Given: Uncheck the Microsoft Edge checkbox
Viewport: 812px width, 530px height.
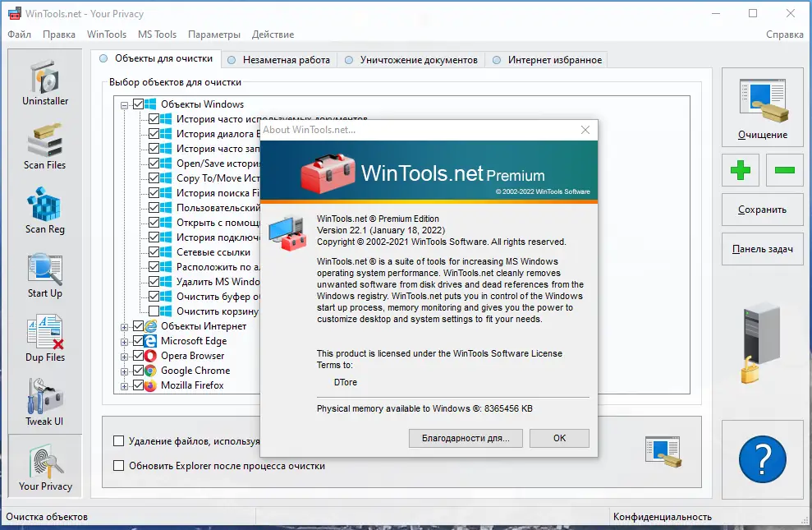Looking at the screenshot, I should tap(138, 341).
